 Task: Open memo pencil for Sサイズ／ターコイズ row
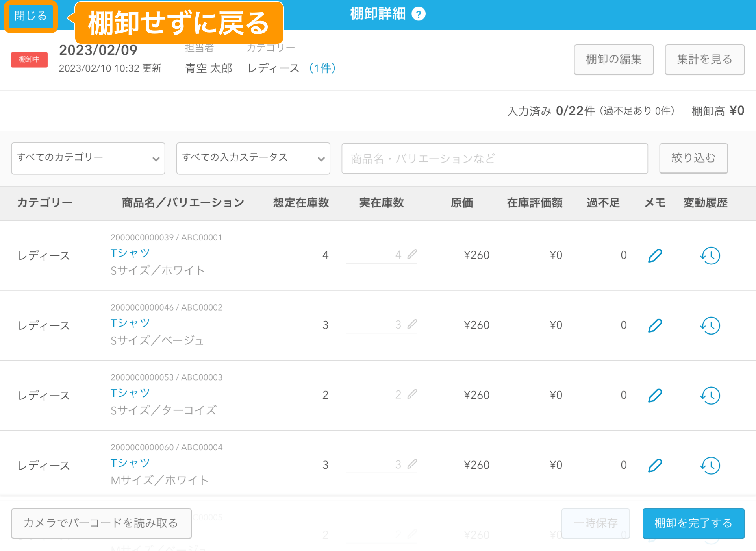(x=655, y=395)
